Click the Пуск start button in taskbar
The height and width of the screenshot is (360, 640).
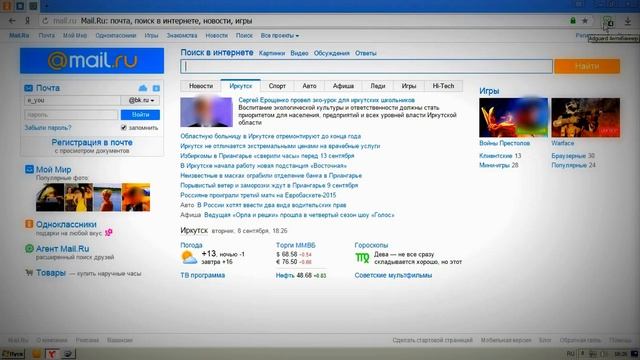[12, 353]
